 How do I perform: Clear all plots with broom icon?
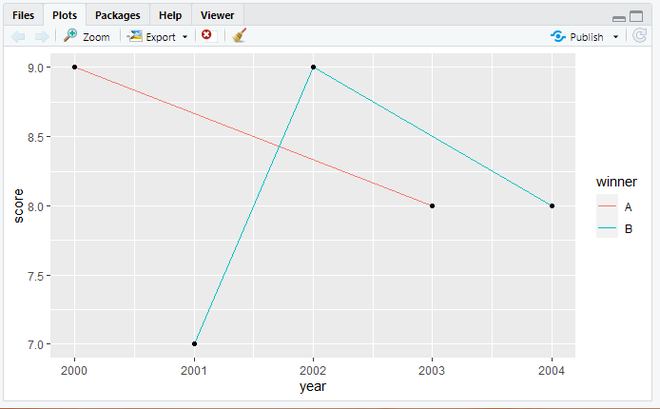[239, 36]
